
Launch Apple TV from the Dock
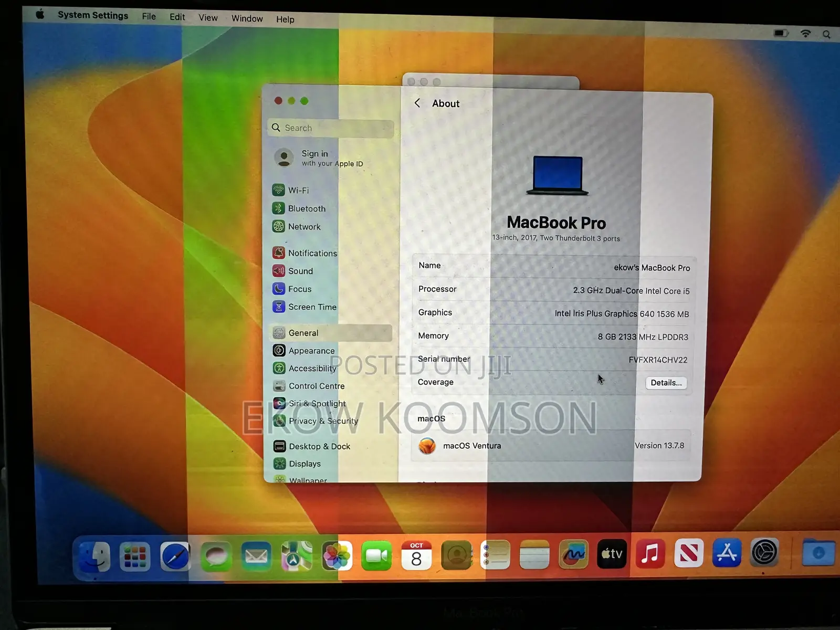pyautogui.click(x=612, y=553)
